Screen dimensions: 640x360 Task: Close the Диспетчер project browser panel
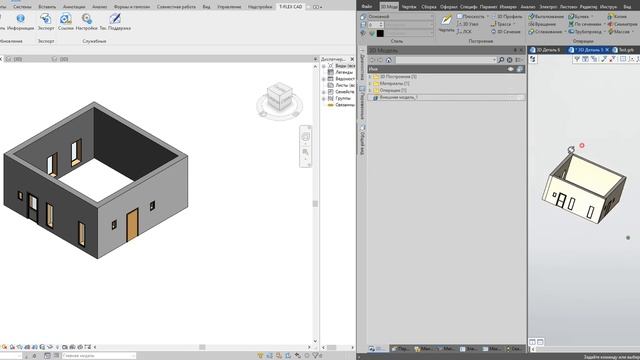tap(352, 59)
